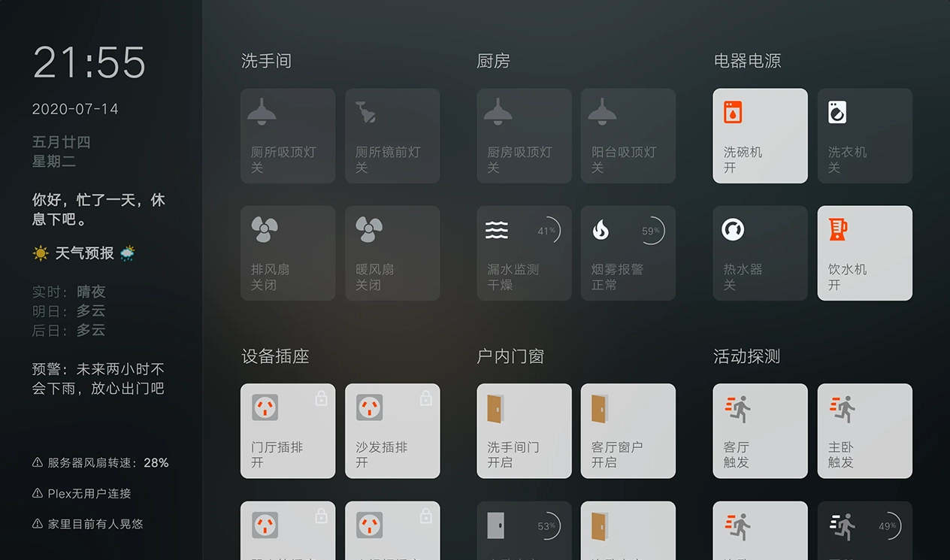Click the 电器电源 section heading
This screenshot has height=560, width=950.
click(x=748, y=61)
